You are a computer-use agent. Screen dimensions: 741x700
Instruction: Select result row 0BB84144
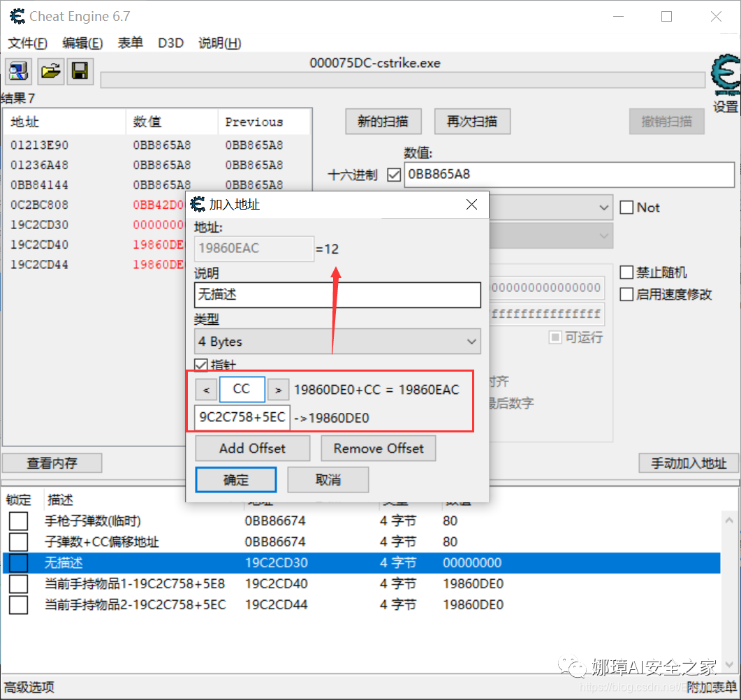click(x=157, y=185)
